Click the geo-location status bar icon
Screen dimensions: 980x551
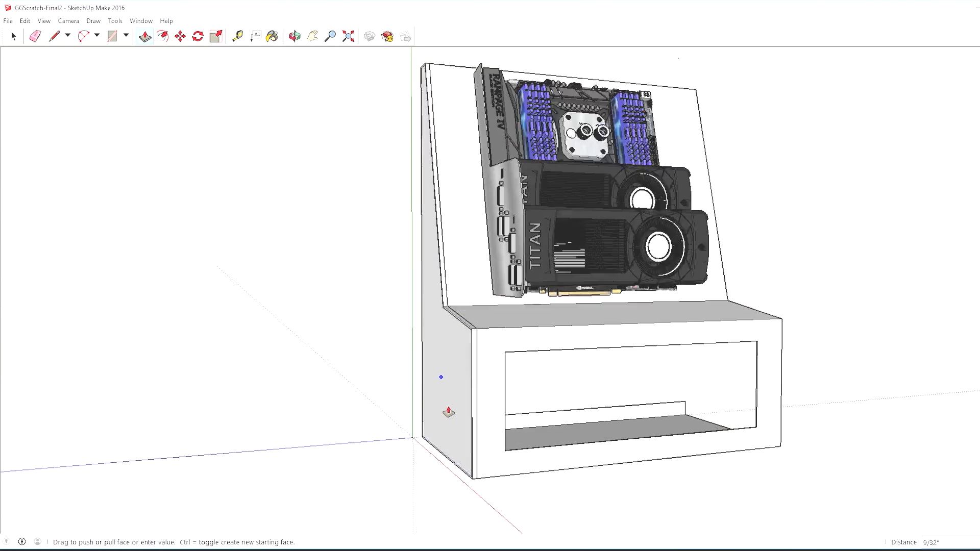pos(7,542)
